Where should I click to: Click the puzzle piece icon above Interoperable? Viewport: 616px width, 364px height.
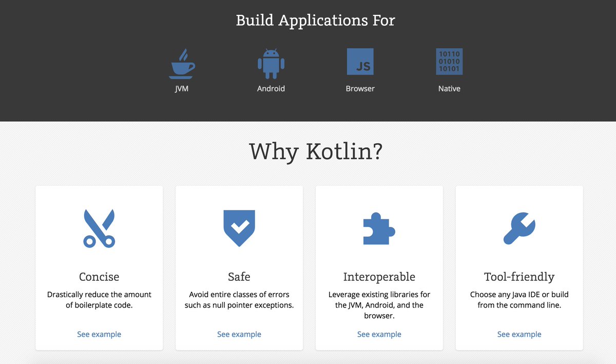coord(379,227)
